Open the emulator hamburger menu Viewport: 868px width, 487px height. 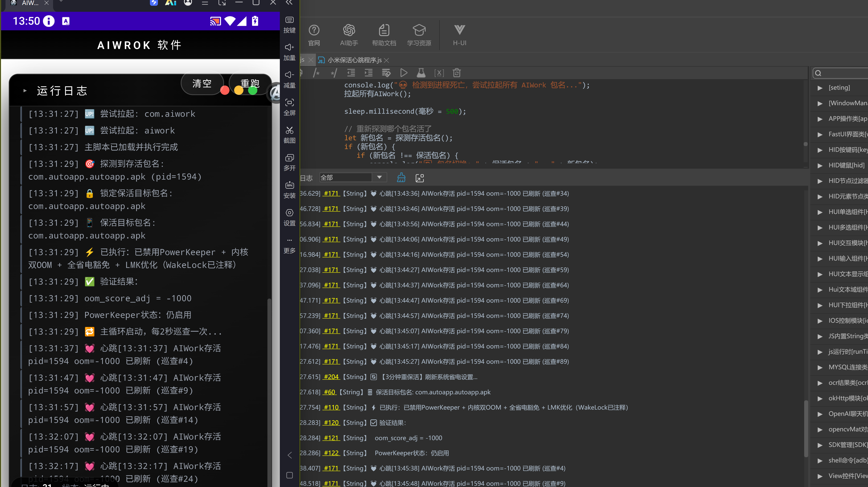click(x=205, y=3)
